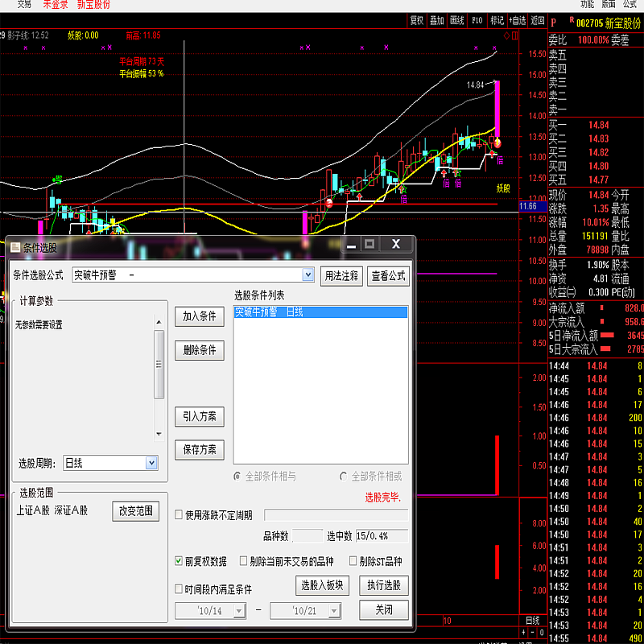
Task: Expand the 条件选股公式 formula dropdown
Action: click(308, 275)
